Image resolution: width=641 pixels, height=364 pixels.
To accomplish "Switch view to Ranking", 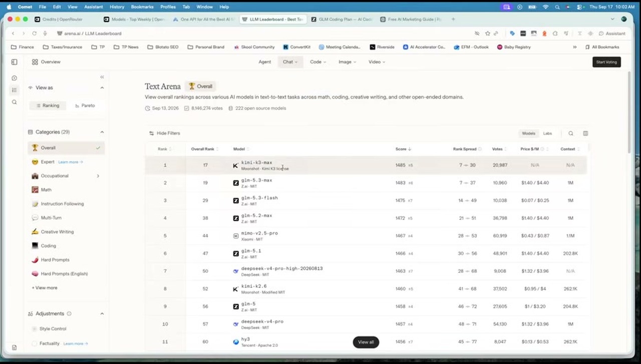I will pos(47,106).
